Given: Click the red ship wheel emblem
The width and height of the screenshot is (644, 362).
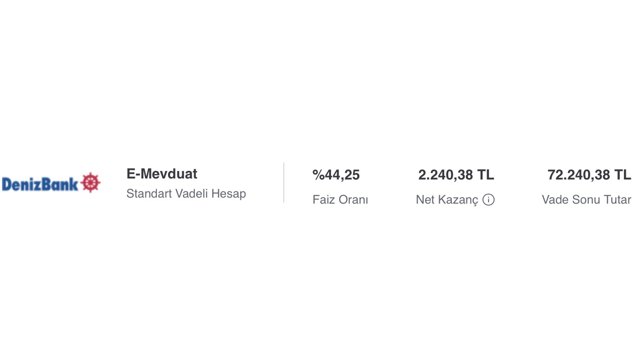Looking at the screenshot, I should (91, 183).
